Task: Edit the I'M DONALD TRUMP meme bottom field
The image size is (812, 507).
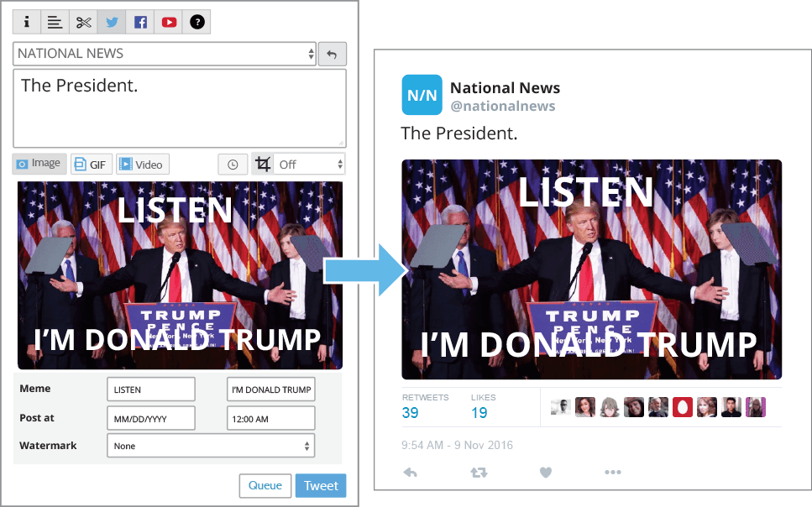Action: [x=271, y=389]
